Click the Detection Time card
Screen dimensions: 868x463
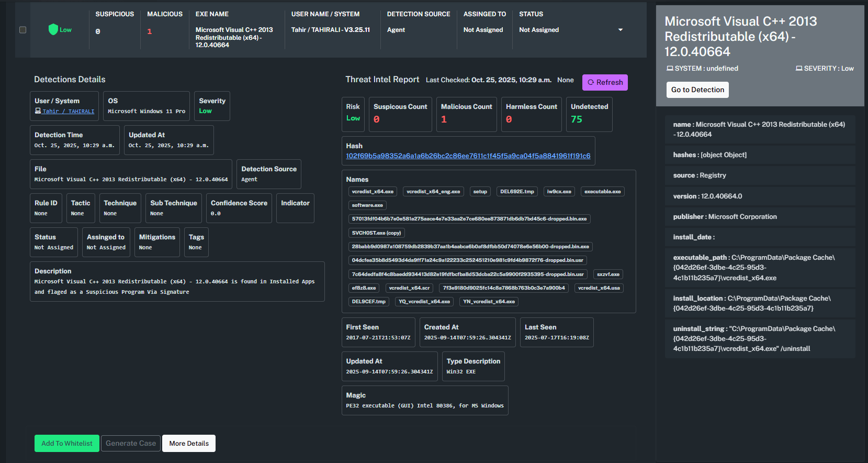pyautogui.click(x=74, y=140)
